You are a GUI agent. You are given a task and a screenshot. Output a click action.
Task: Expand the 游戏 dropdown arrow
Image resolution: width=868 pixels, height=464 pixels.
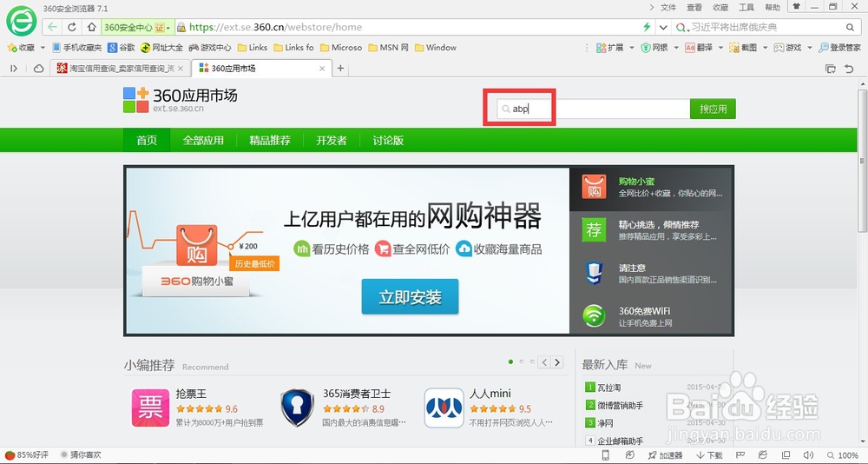(x=809, y=48)
